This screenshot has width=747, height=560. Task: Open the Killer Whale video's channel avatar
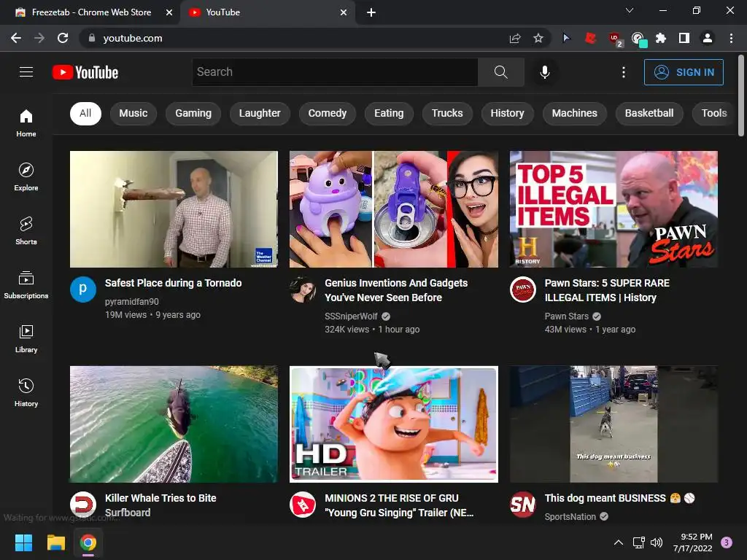click(83, 505)
